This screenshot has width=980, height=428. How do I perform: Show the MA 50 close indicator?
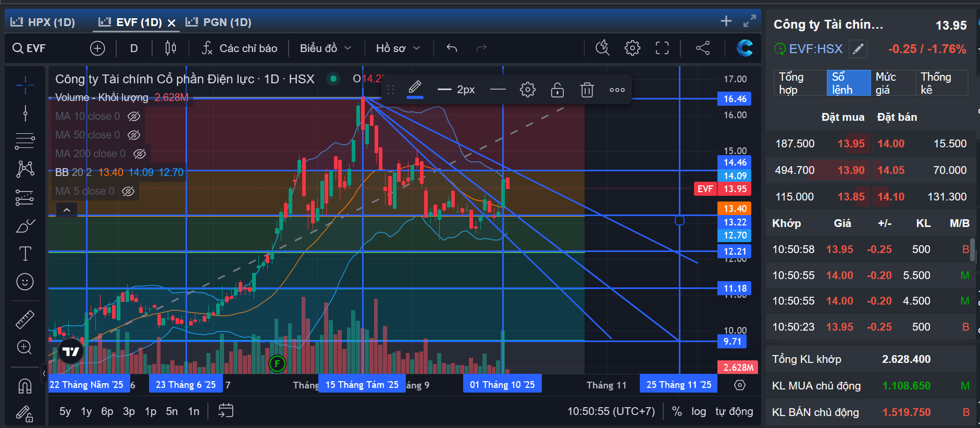click(134, 135)
